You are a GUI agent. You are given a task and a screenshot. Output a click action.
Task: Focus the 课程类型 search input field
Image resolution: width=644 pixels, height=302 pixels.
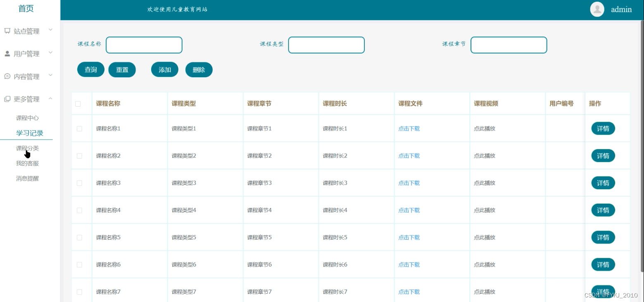coord(326,45)
